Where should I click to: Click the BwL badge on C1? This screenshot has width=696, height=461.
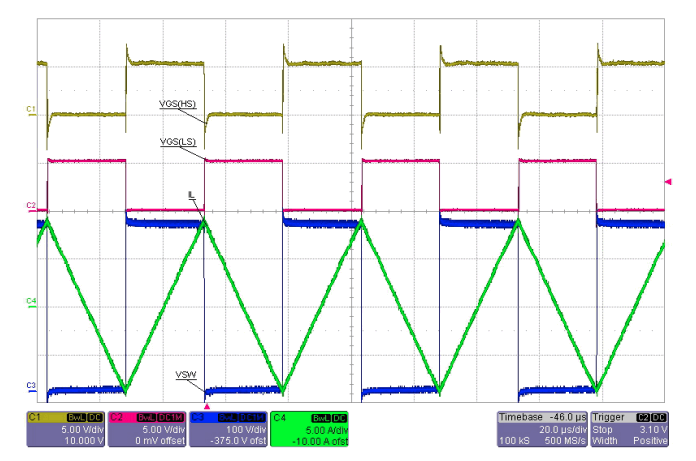(76, 418)
